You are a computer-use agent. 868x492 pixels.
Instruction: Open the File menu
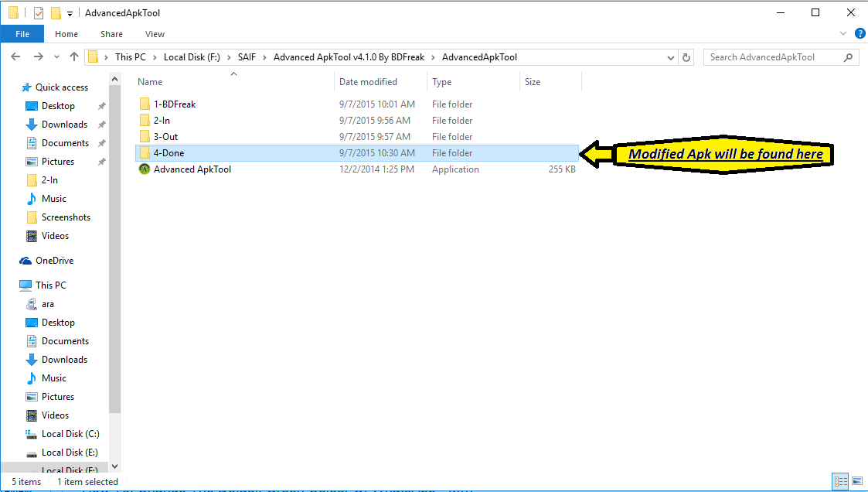point(22,34)
